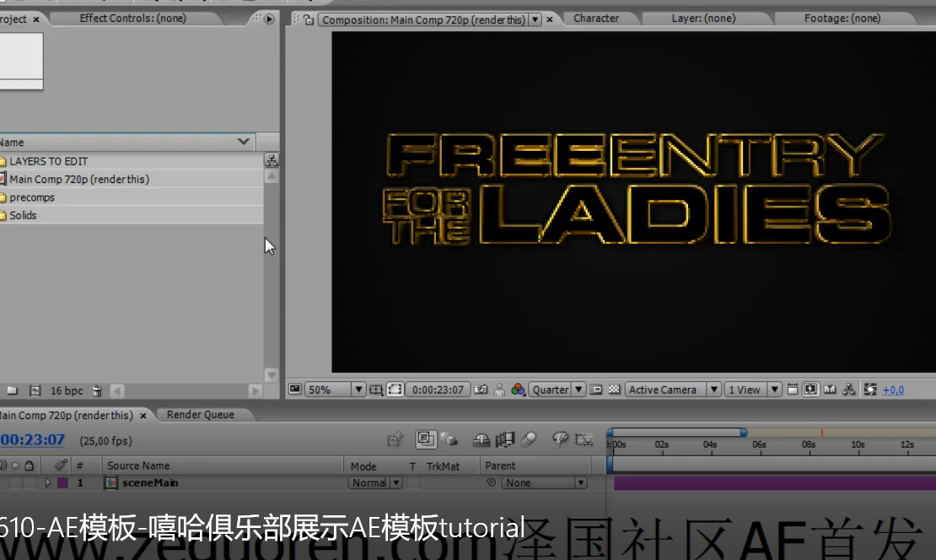Open composition name dropdown arrow in viewer tab
The width and height of the screenshot is (936, 560).
(x=535, y=19)
